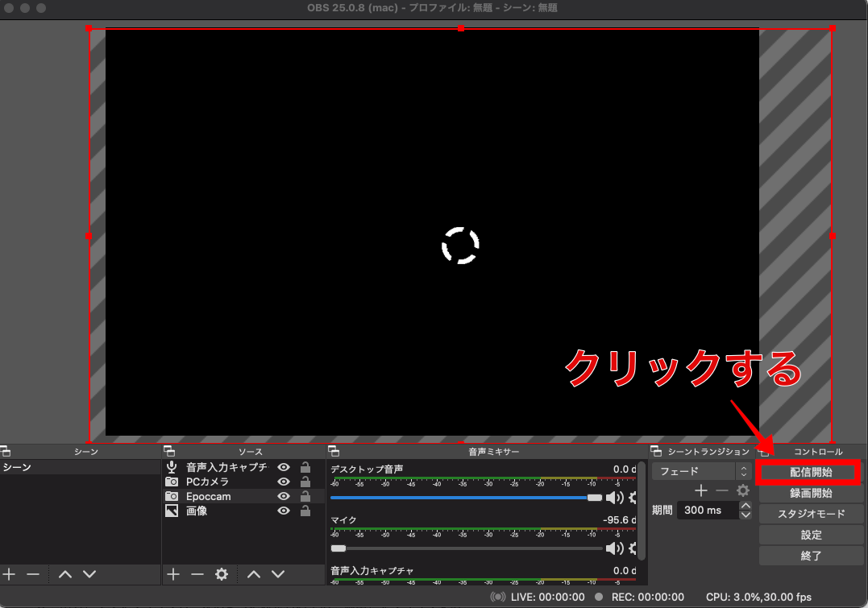
Task: Click the デスクトップ音声 volume slider handle
Action: [x=595, y=498]
